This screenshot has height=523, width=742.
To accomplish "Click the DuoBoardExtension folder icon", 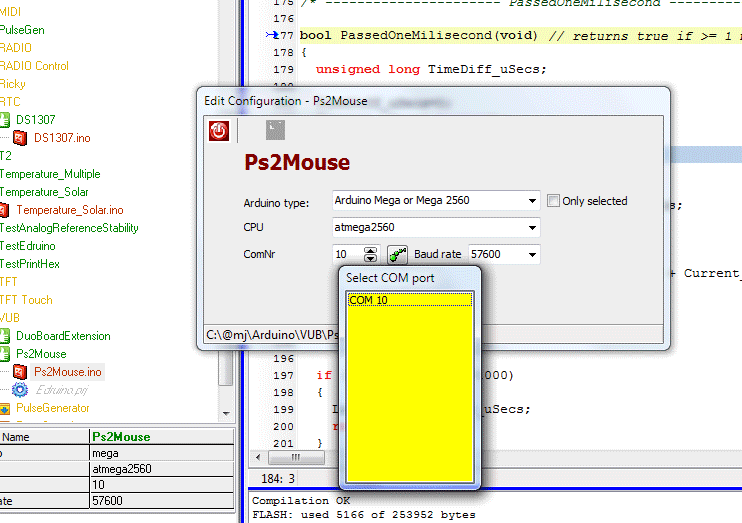I will [x=4, y=336].
